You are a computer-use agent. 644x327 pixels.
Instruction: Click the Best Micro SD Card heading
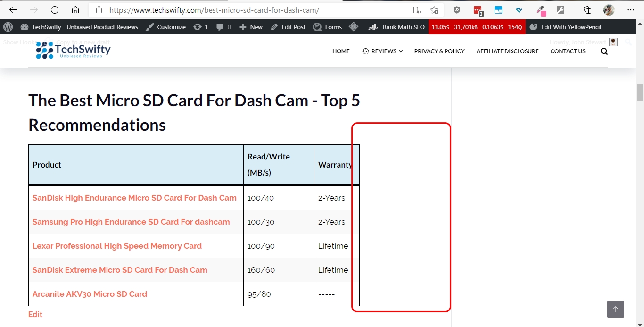click(194, 112)
